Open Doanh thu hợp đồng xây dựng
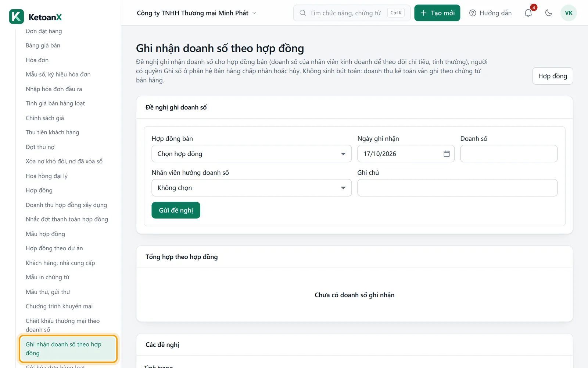The image size is (588, 368). tap(67, 205)
